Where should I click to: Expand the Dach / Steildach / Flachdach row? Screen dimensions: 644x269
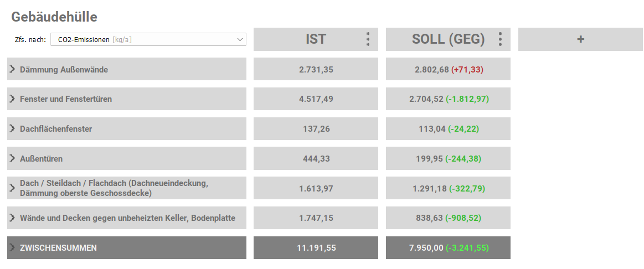13,188
